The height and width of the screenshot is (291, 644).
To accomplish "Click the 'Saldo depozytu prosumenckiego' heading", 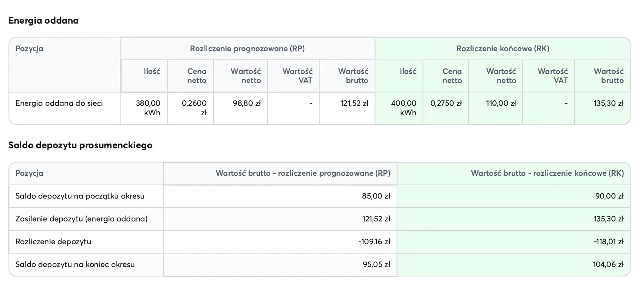I will click(x=80, y=145).
